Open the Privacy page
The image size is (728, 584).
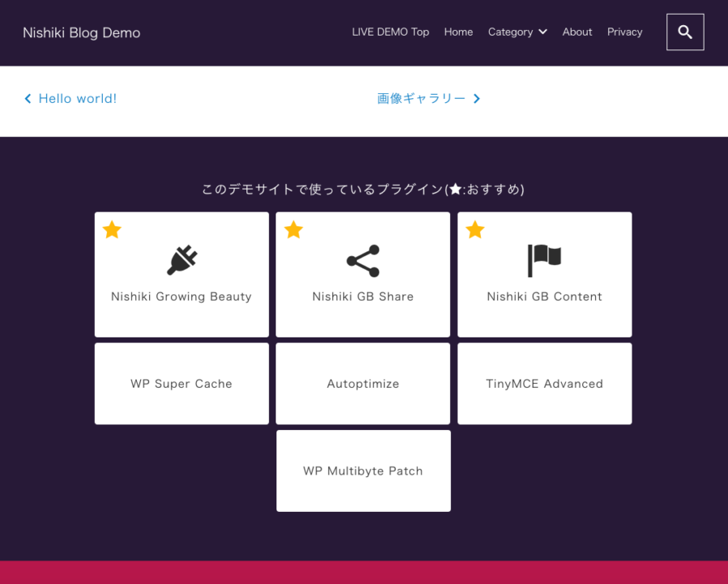pos(624,32)
